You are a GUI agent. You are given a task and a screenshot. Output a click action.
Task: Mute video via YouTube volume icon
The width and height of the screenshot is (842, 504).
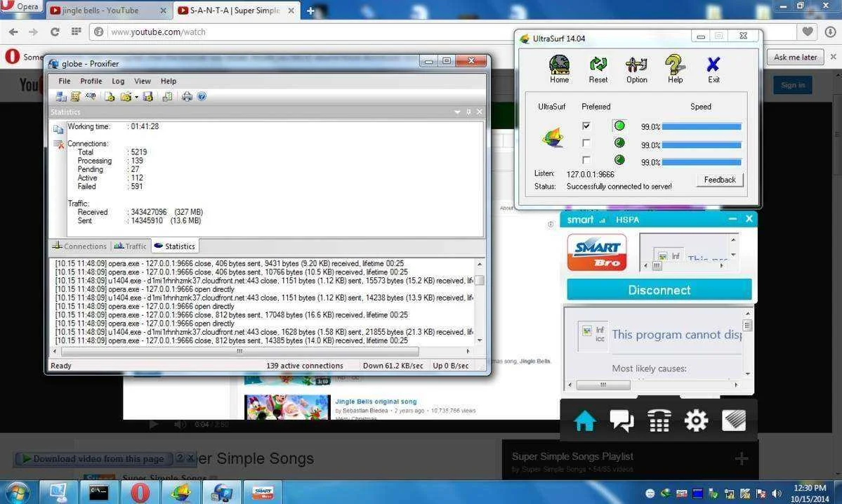179,424
